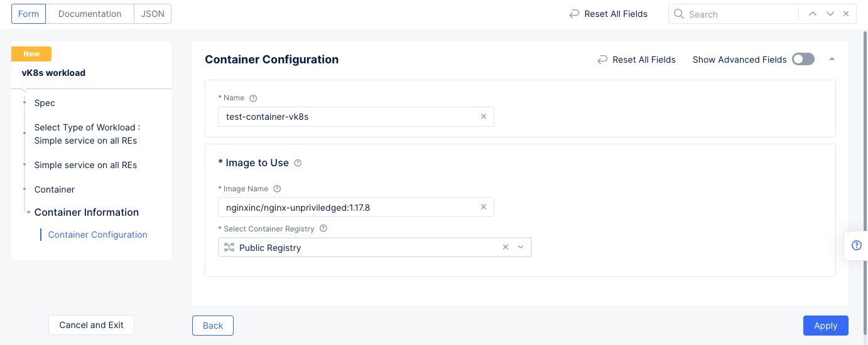Clear the Public Registry selection
This screenshot has height=345, width=868.
coord(506,247)
